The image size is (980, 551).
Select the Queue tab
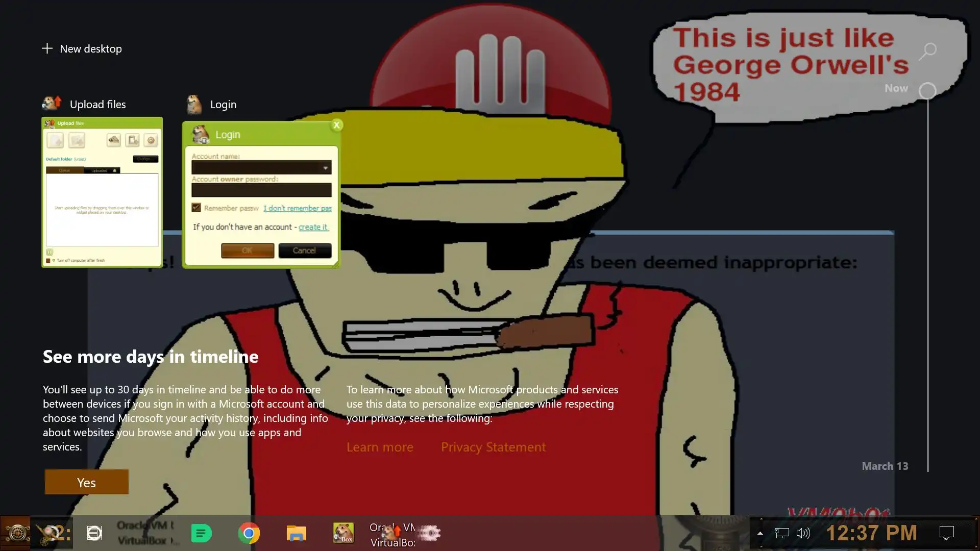[64, 170]
